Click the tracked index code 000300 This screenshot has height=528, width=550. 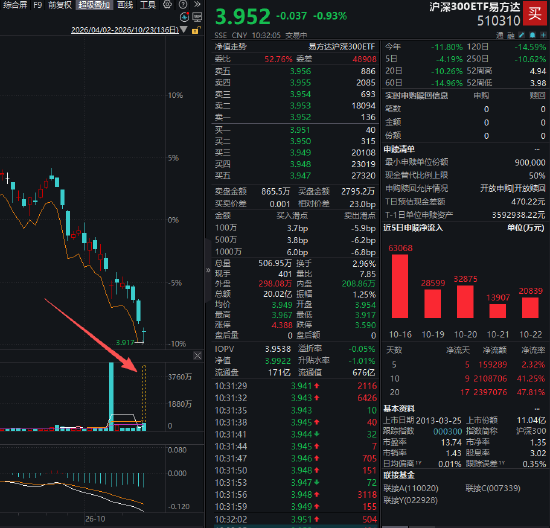click(448, 431)
